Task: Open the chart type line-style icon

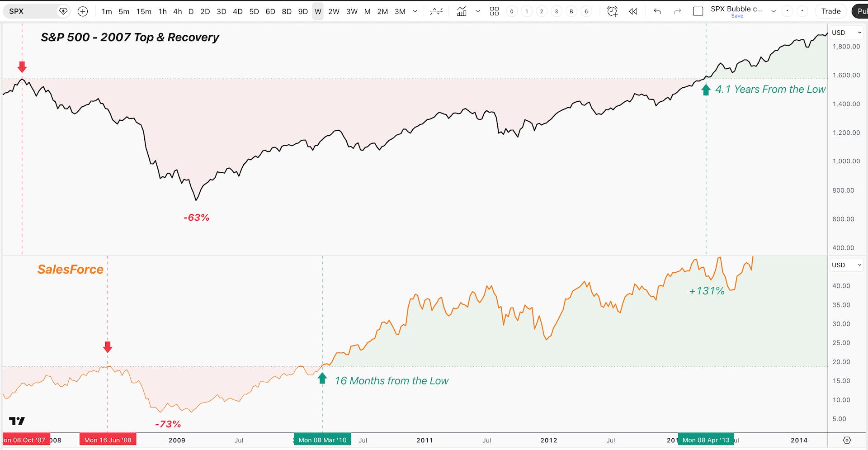Action: (436, 11)
